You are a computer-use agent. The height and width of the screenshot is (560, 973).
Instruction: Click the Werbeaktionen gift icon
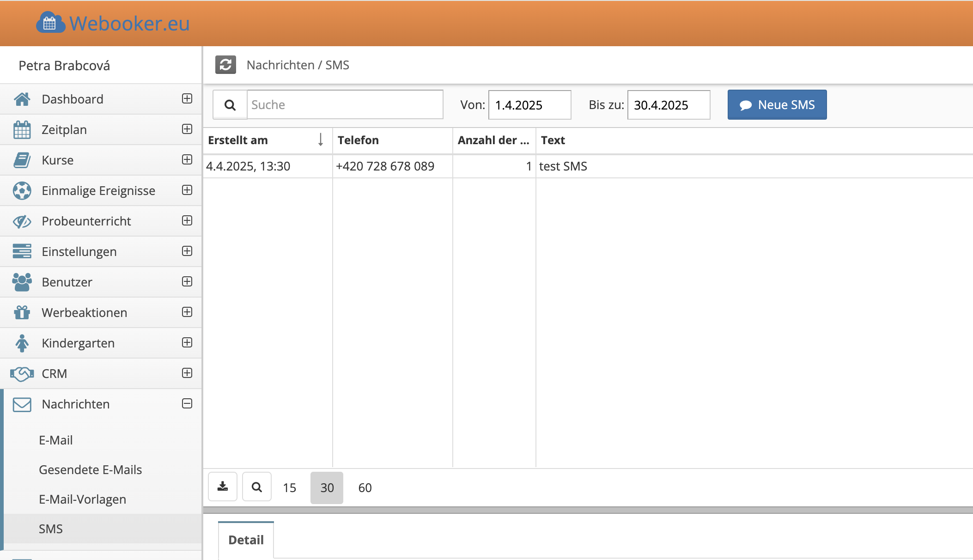pos(22,313)
